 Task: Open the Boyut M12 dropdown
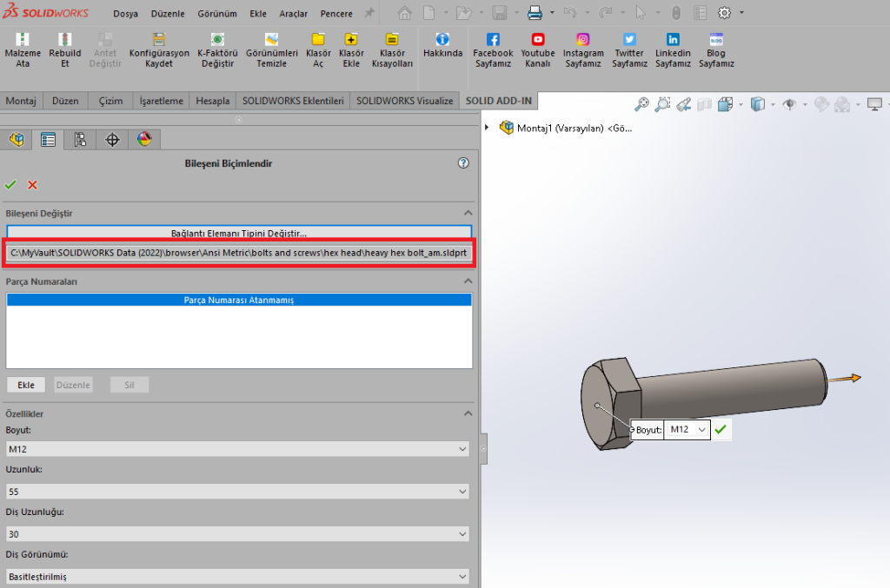237,449
